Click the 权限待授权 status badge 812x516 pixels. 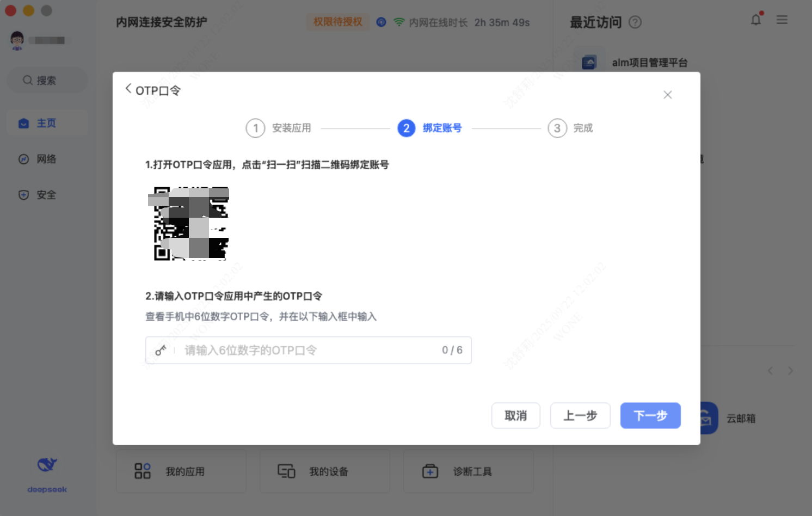(x=337, y=22)
